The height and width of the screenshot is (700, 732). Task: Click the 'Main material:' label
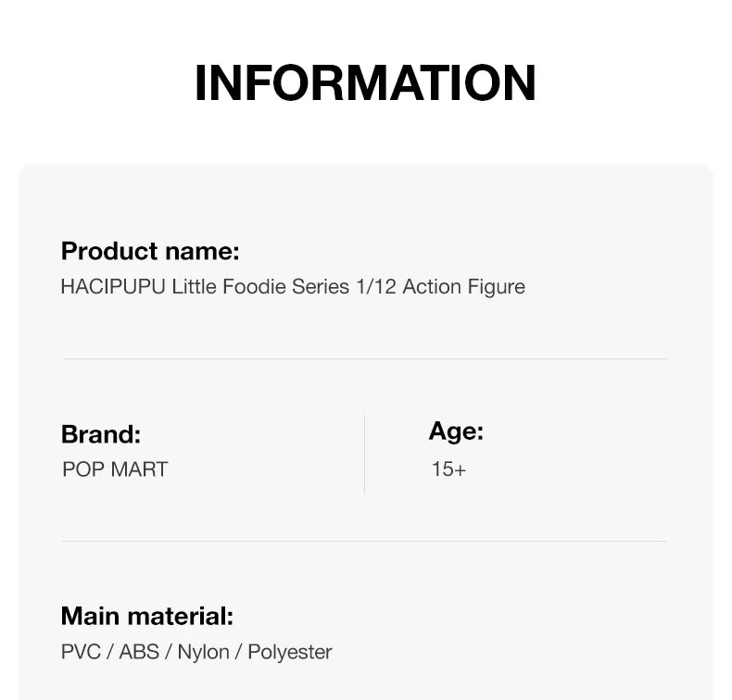(147, 616)
